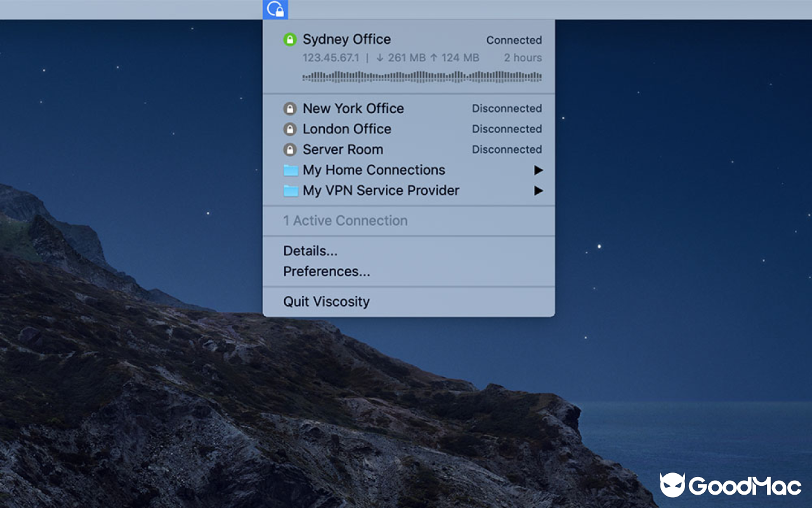Screen dimensions: 812x508
Task: Connect to the New York Office VPN
Action: click(x=353, y=109)
